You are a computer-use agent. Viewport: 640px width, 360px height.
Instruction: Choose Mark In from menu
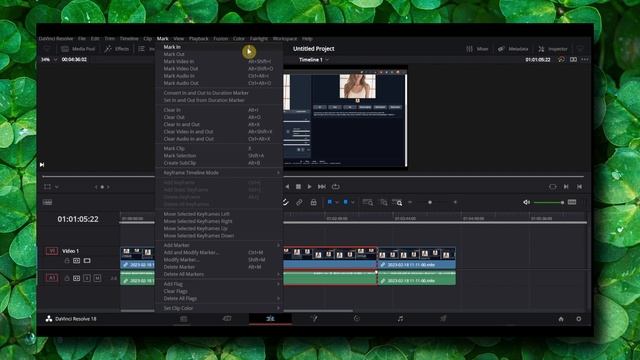219,47
